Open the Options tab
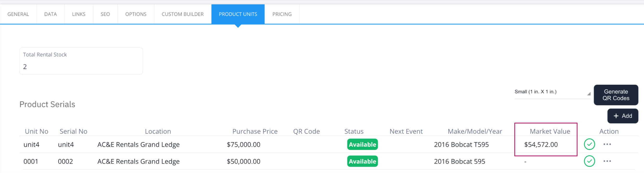The width and height of the screenshot is (644, 173). (136, 14)
